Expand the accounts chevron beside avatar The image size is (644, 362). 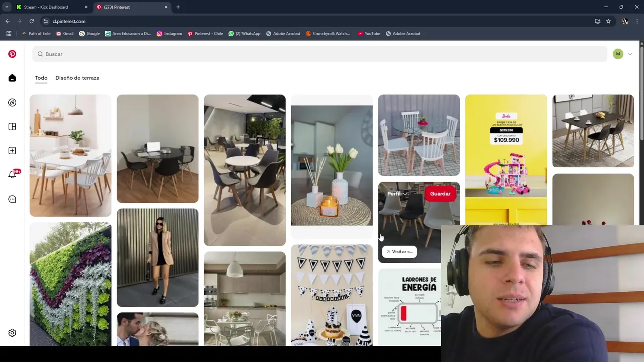pyautogui.click(x=630, y=54)
